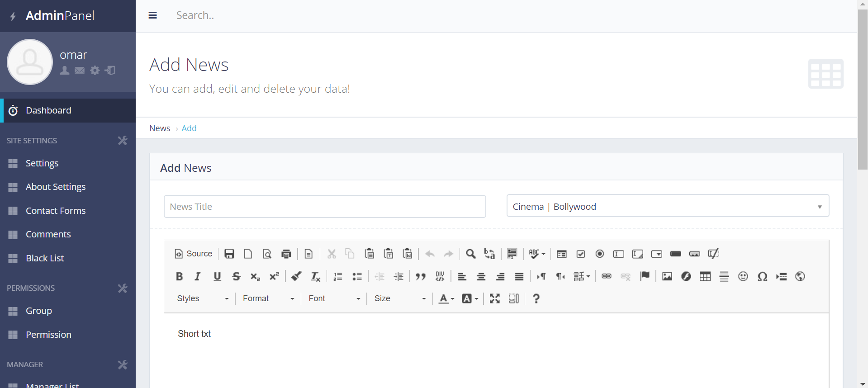Insert an anchor flag icon
This screenshot has width=868, height=388.
click(x=645, y=276)
